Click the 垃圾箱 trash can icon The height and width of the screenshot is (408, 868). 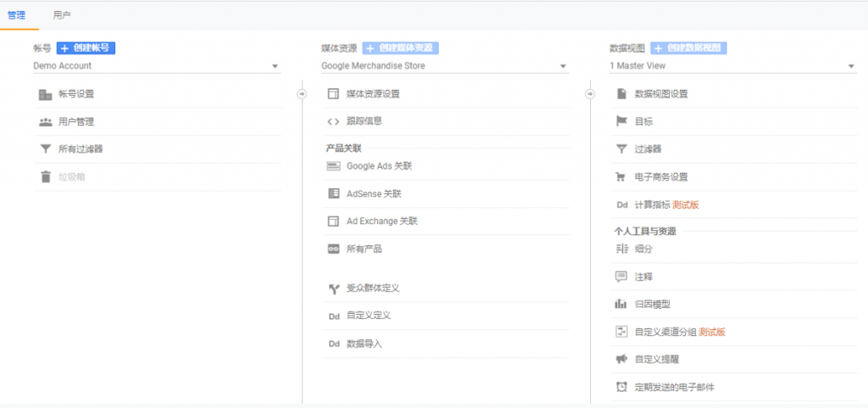pyautogui.click(x=46, y=177)
